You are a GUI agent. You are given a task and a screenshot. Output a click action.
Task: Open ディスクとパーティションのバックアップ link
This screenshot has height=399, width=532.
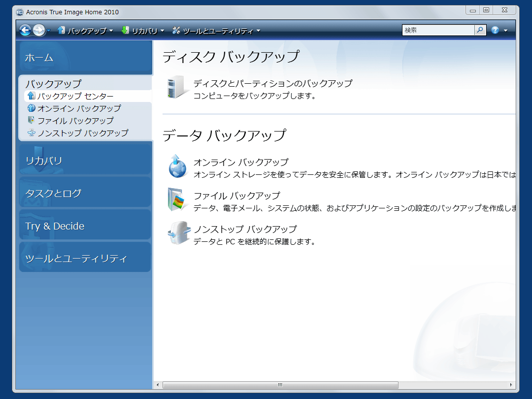[273, 83]
